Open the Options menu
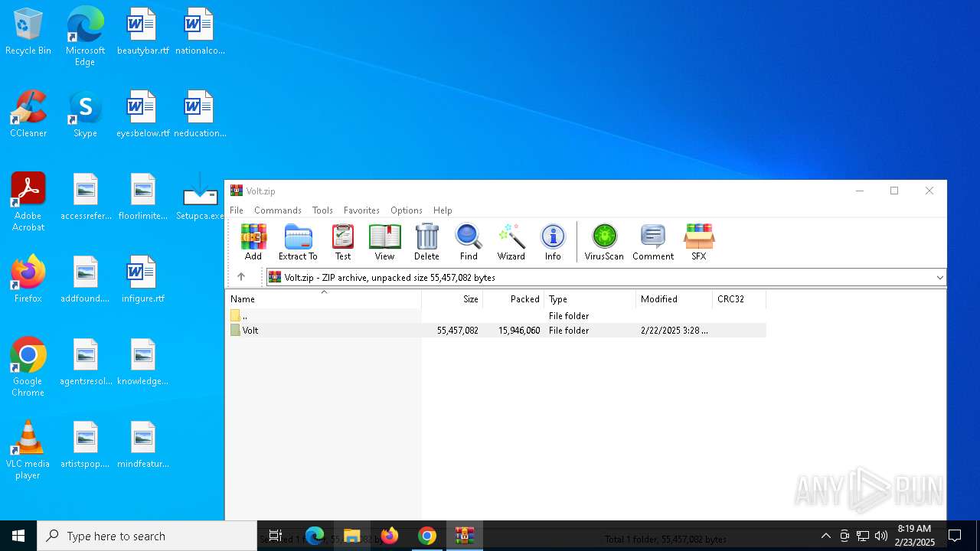980x551 pixels. (x=407, y=210)
